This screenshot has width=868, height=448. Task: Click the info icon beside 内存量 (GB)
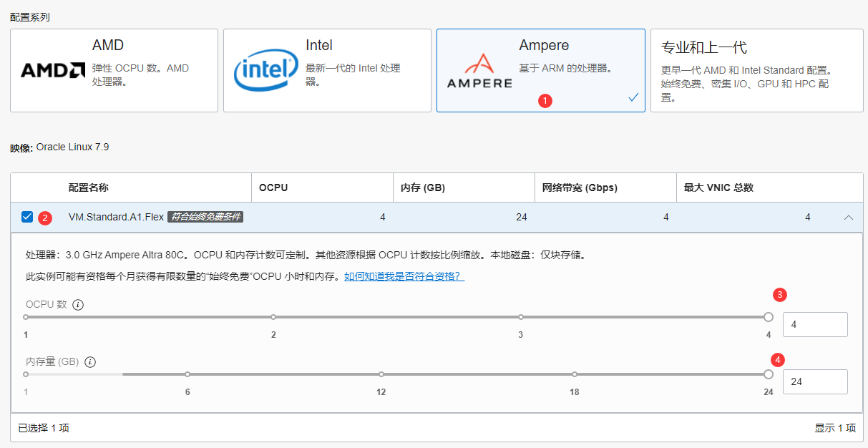click(x=90, y=362)
